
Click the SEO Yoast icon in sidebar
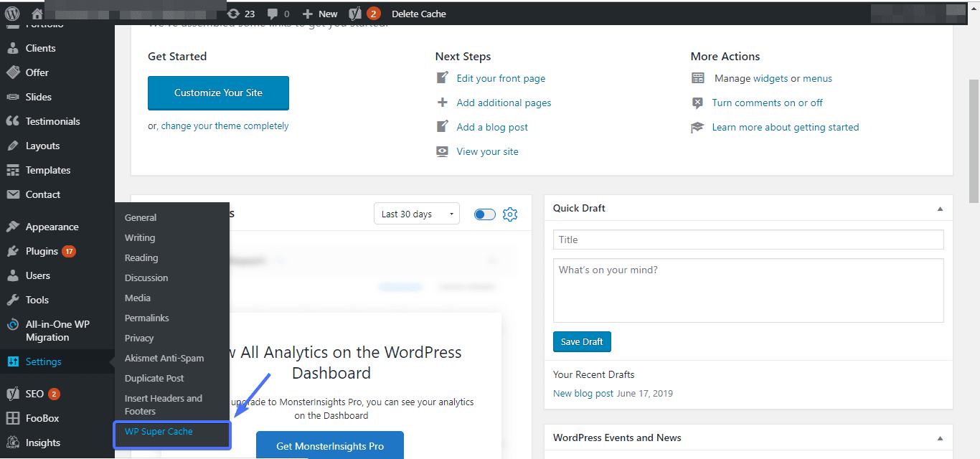coord(13,394)
